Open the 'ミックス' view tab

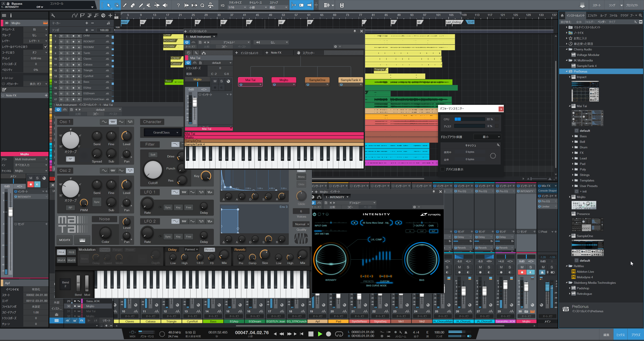coord(621,335)
